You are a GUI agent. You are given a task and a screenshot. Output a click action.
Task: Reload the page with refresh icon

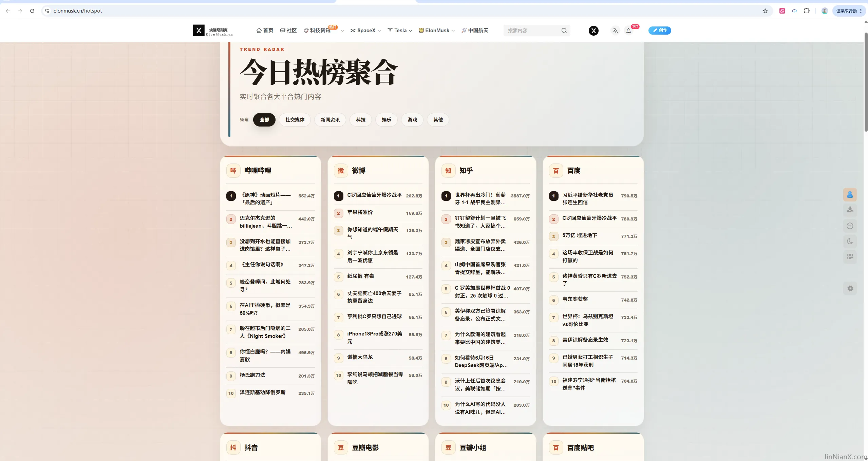click(32, 11)
